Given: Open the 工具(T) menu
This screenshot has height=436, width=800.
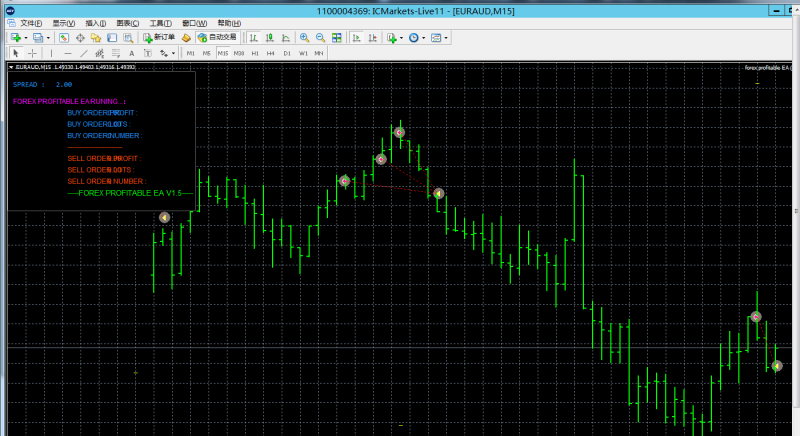Looking at the screenshot, I should pos(160,23).
